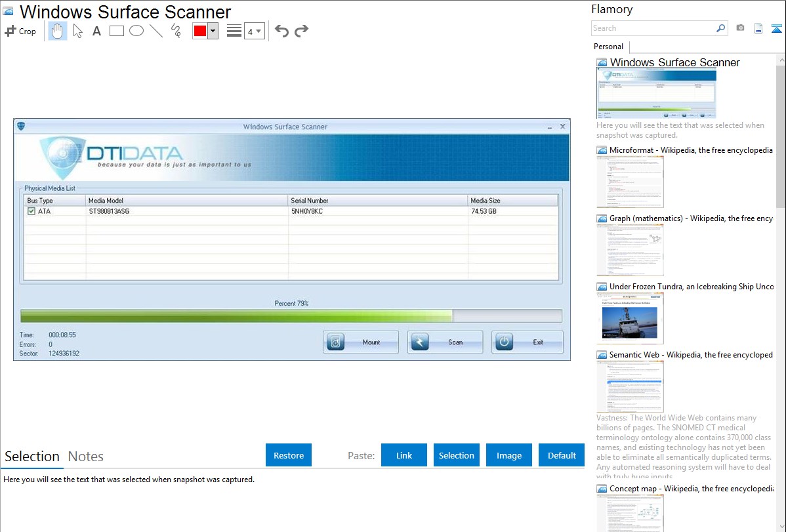This screenshot has width=786, height=532.
Task: Click the Media Size column header
Action: 513,201
